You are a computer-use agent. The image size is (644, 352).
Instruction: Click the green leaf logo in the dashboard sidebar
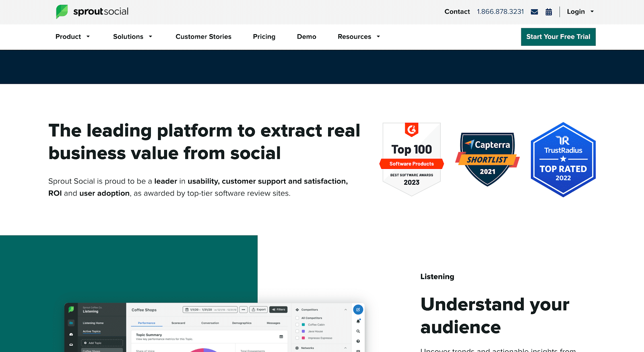tap(71, 309)
